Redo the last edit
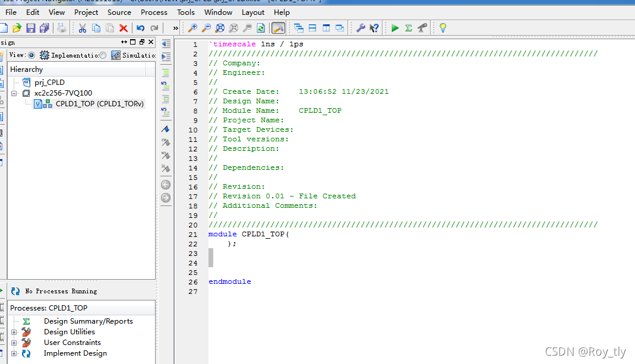The width and height of the screenshot is (635, 364). coord(154,28)
